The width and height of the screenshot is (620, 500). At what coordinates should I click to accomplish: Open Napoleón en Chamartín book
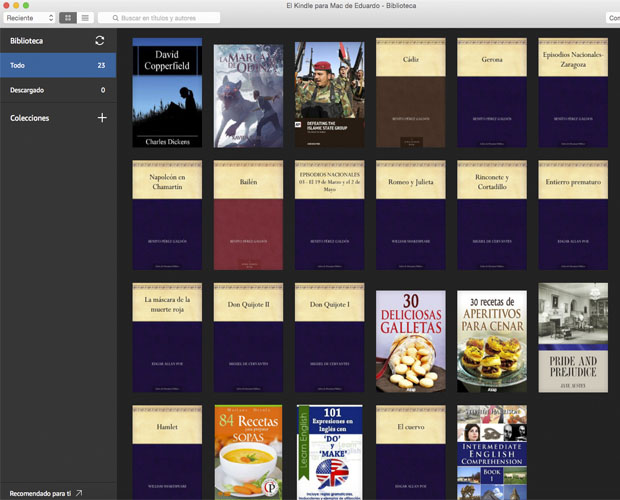(x=167, y=215)
